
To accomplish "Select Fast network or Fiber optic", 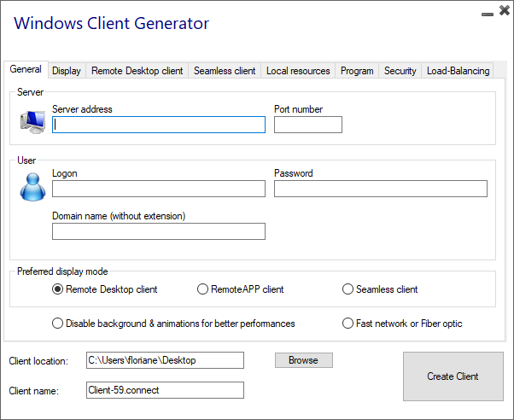I will coord(348,324).
